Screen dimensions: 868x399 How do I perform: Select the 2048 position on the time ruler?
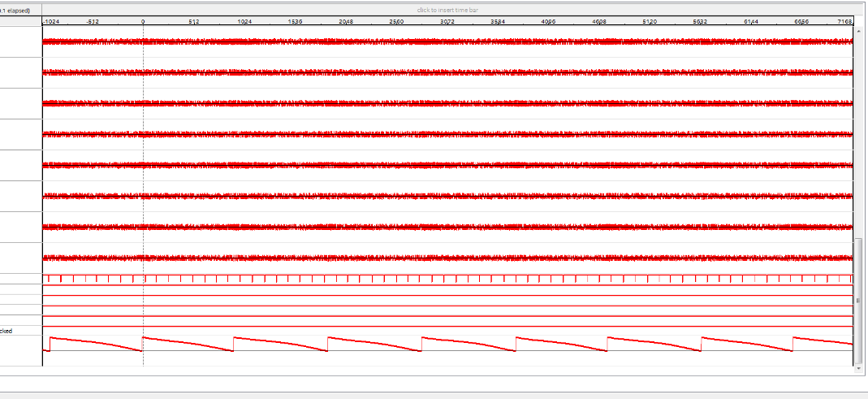[346, 21]
